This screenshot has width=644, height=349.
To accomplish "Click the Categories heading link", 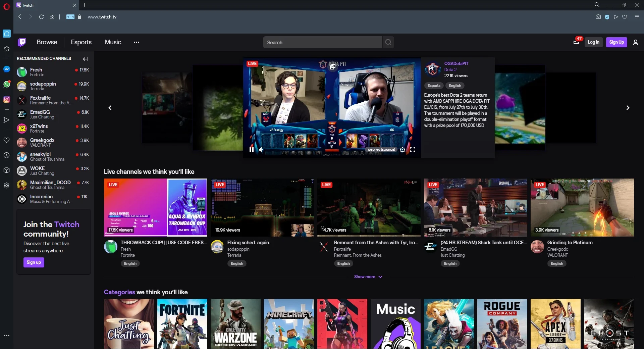I will 119,292.
